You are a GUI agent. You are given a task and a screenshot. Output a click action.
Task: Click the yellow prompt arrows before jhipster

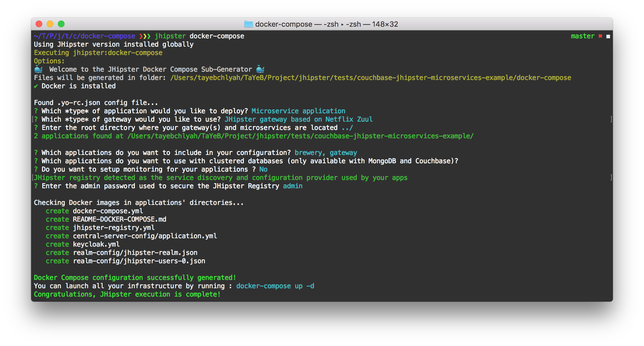[145, 36]
